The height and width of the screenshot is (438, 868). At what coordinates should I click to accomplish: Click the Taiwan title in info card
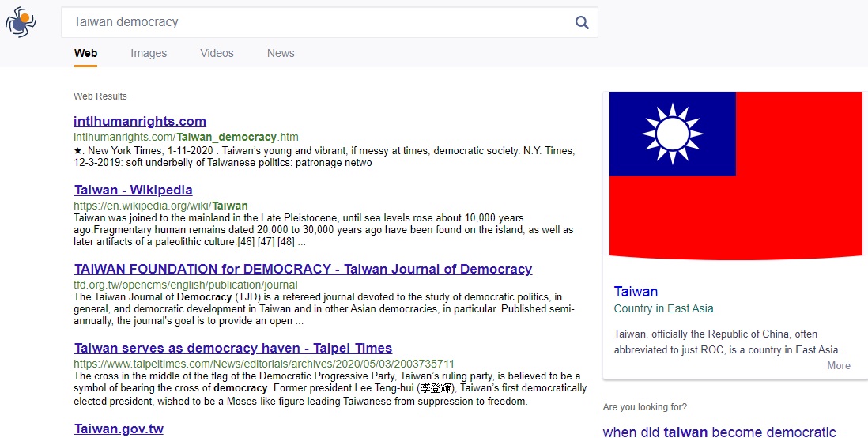point(636,291)
